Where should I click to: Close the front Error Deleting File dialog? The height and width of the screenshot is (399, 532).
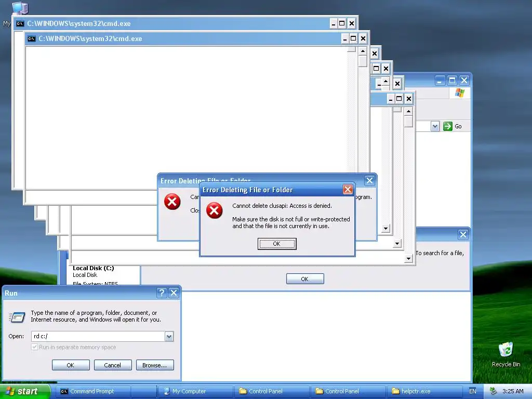(x=348, y=189)
